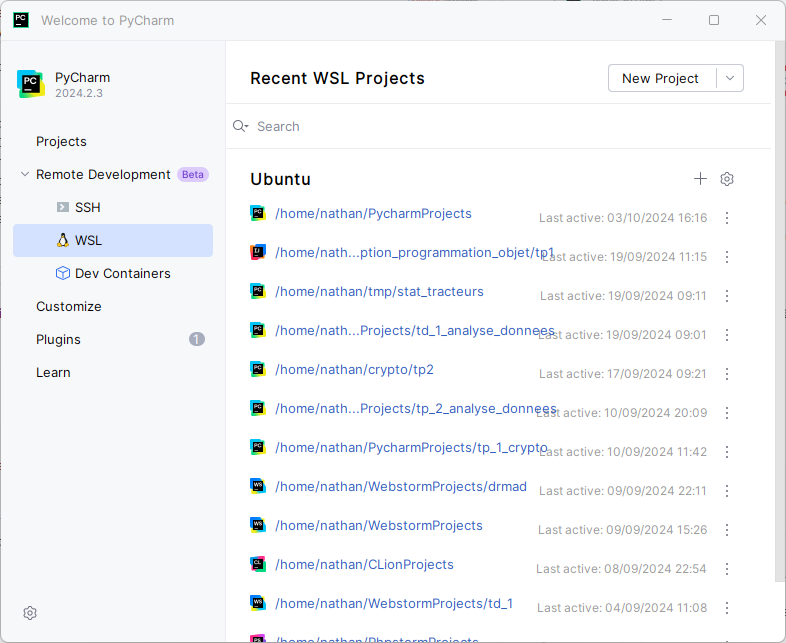This screenshot has height=643, width=786.
Task: Collapse the Remote Development section
Action: 25,174
